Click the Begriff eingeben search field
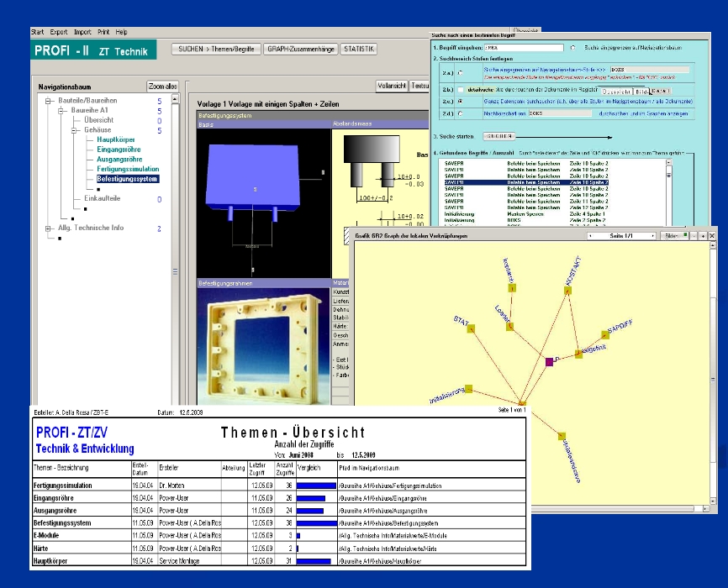This screenshot has height=588, width=728. coord(525,48)
